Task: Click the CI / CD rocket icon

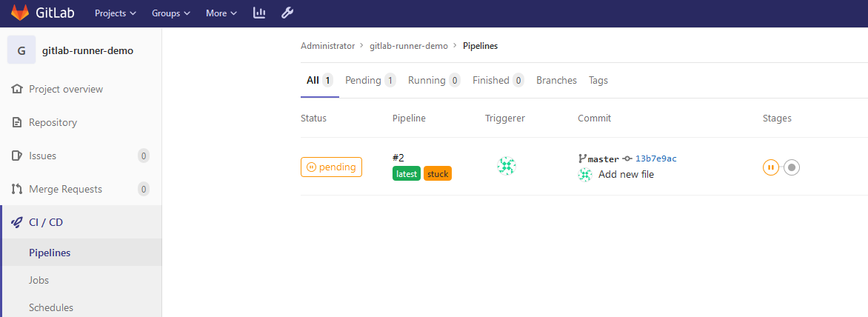Action: pyautogui.click(x=17, y=222)
